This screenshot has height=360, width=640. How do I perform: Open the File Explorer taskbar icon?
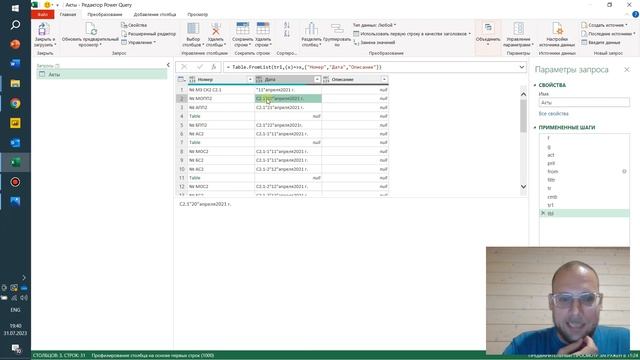15,83
